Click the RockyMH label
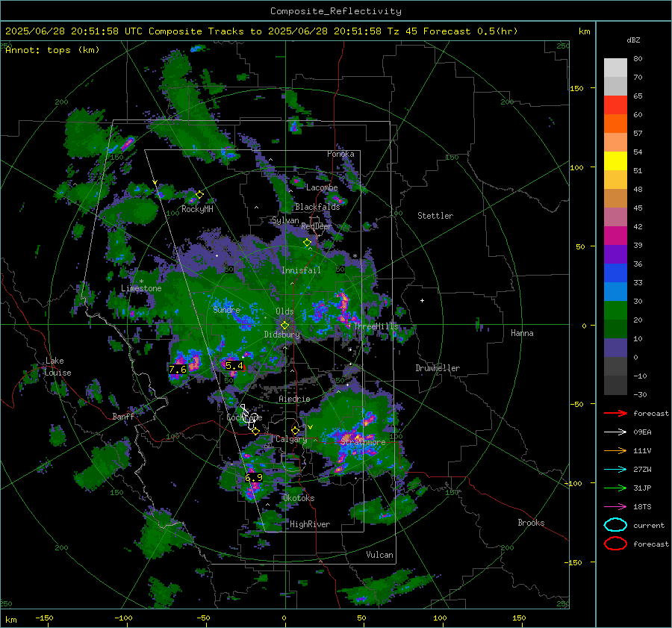The width and height of the screenshot is (672, 628). pos(197,209)
